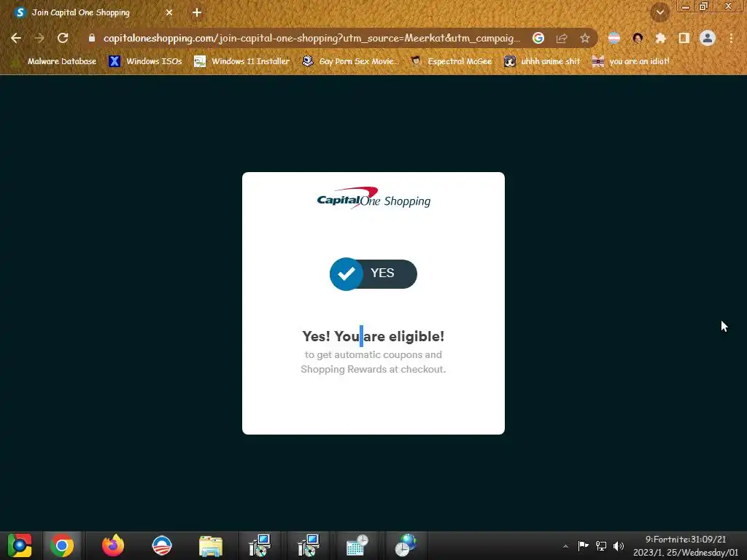Close the Join Capital One Shopping tab
Viewport: 747px width, 560px height.
click(169, 13)
